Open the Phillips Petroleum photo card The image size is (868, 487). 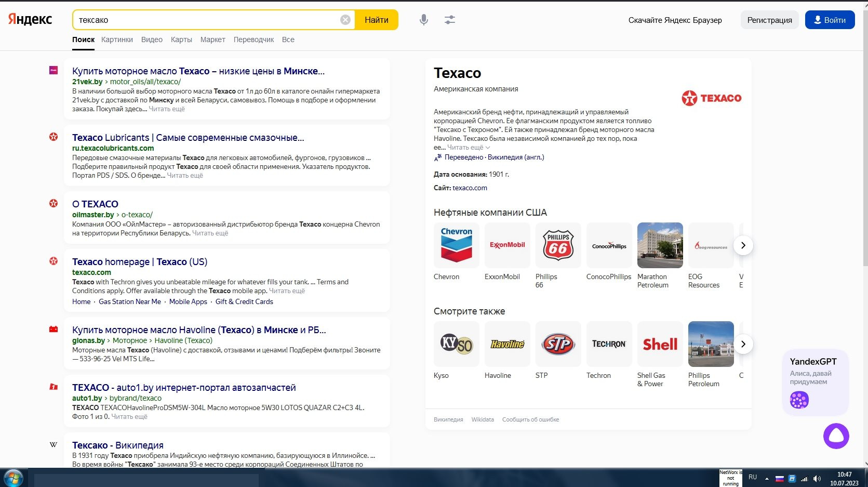pyautogui.click(x=711, y=344)
